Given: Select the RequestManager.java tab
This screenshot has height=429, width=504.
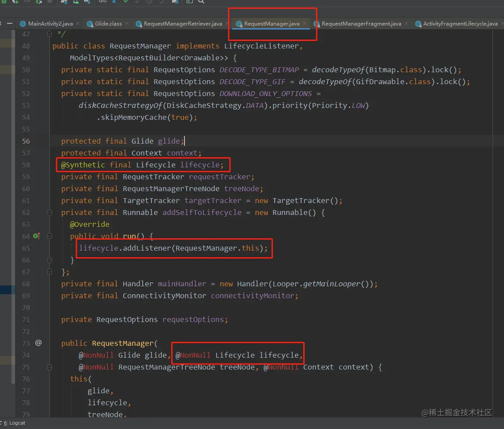Looking at the screenshot, I should (x=272, y=23).
